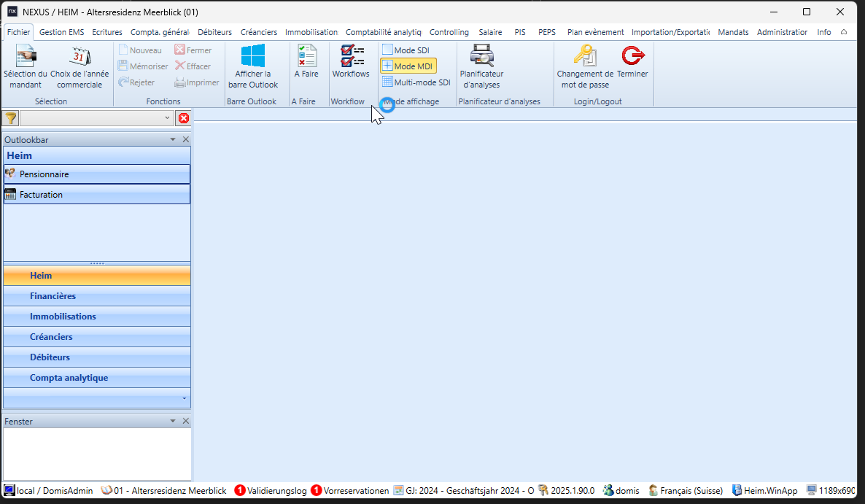Image resolution: width=865 pixels, height=504 pixels.
Task: Open the Salaire ribbon tab
Action: pyautogui.click(x=490, y=32)
